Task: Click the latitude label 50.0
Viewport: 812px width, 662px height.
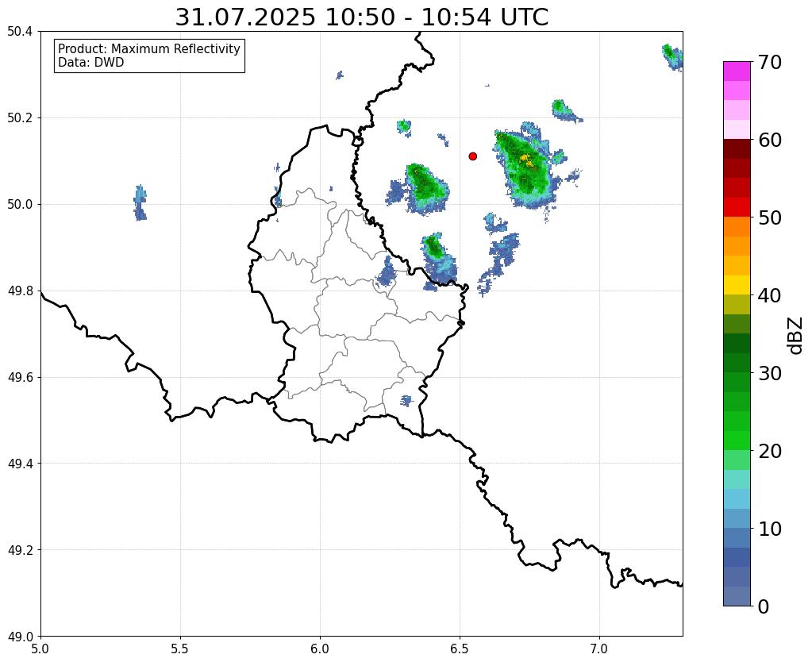Action: click(20, 204)
